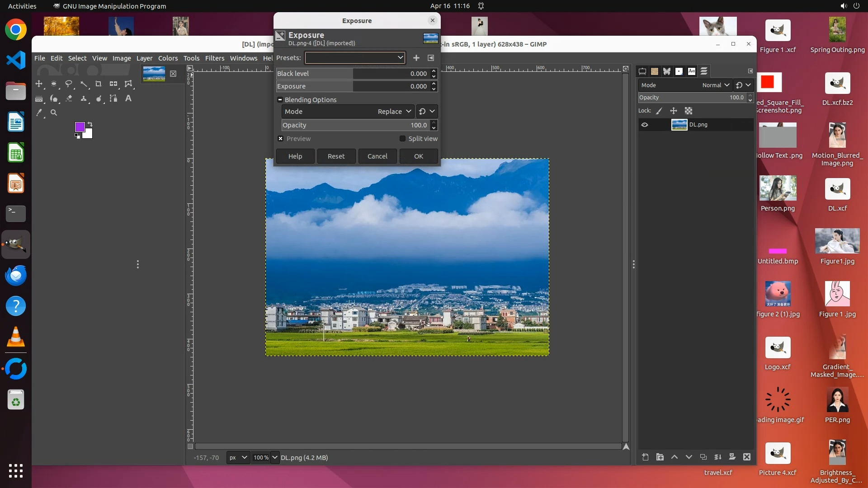Screen dimensions: 868x488
Task: Toggle the Preview checkbox in Exposure dialog
Action: (x=281, y=139)
